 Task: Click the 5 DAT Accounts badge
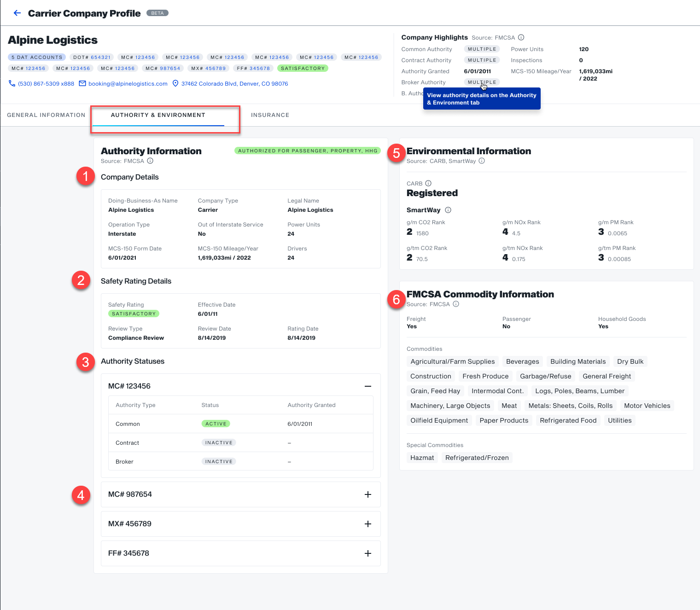[x=37, y=57]
